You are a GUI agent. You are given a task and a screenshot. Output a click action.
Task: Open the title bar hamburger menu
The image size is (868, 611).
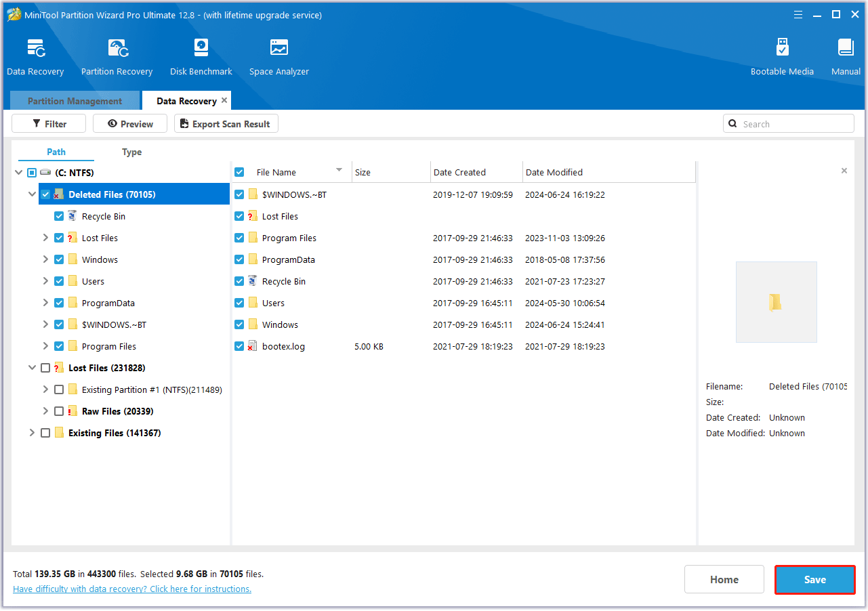click(798, 14)
